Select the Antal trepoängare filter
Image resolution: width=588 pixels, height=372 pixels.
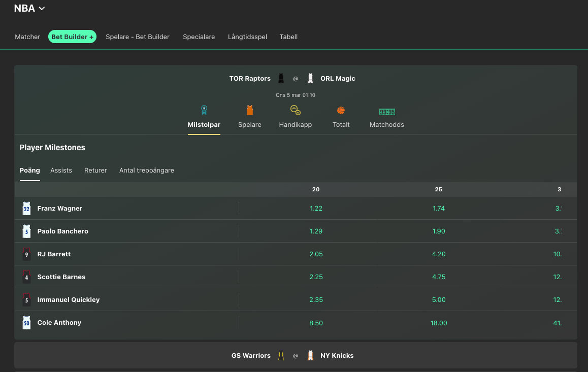(146, 170)
